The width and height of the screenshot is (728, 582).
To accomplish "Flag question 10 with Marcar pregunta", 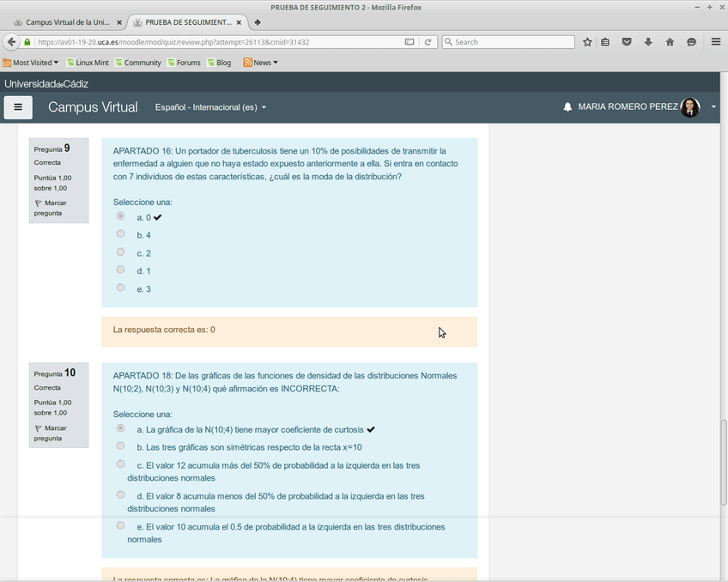I will pyautogui.click(x=51, y=433).
